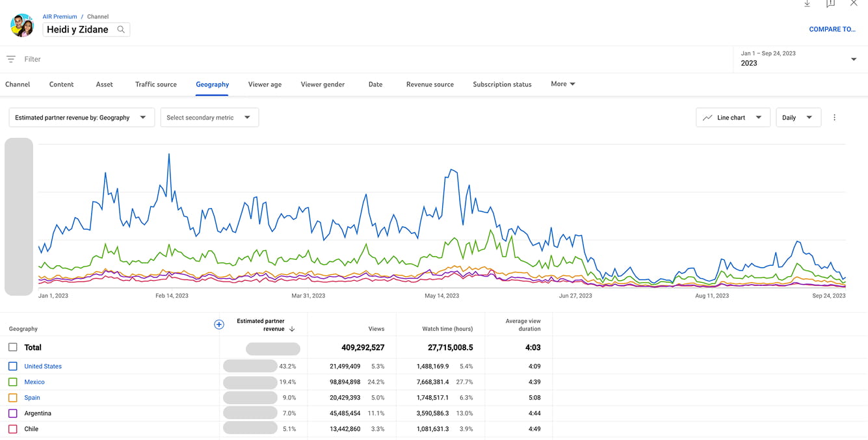Click the Argentina purple color checkbox
The width and height of the screenshot is (868, 440).
(13, 413)
